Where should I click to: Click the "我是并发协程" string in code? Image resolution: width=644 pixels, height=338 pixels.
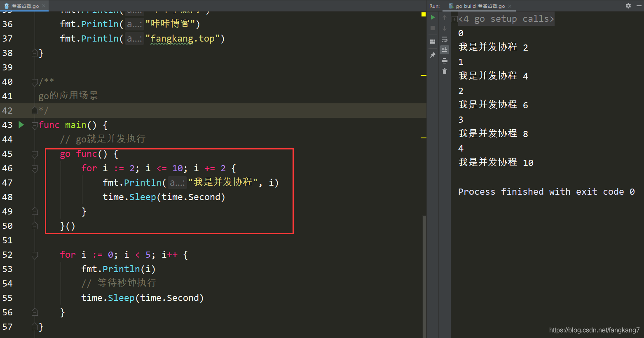point(223,182)
